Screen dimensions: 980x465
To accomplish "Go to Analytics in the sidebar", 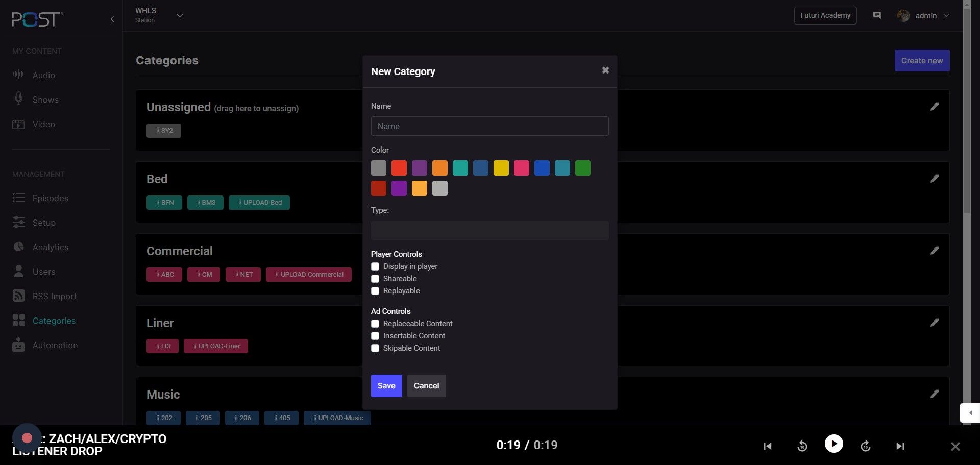I will click(50, 247).
